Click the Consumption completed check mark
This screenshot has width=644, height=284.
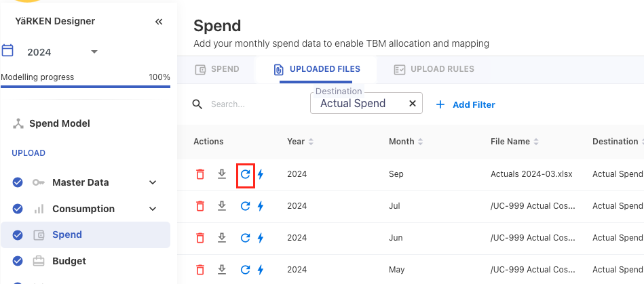[x=18, y=209]
